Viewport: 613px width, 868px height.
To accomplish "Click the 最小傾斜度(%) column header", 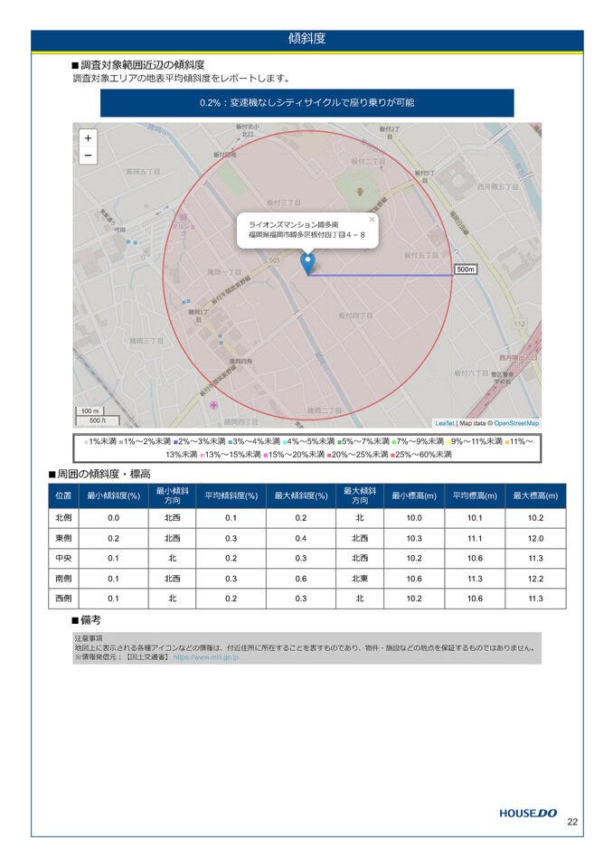I will coord(114,495).
